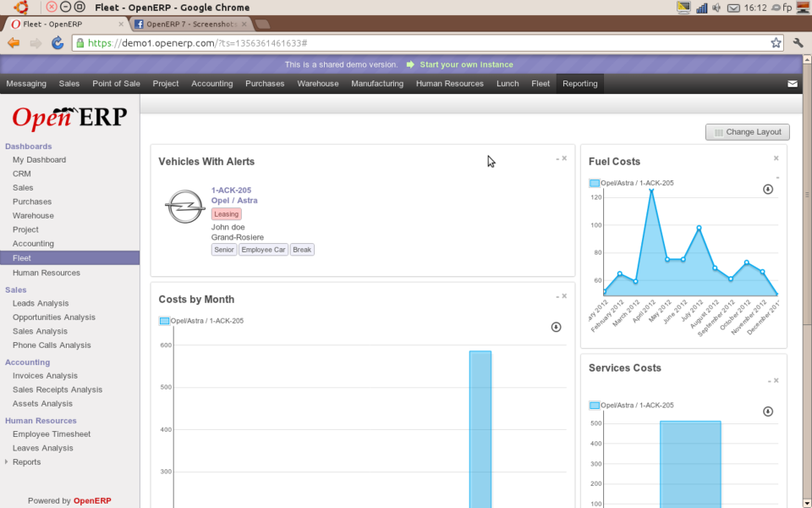
Task: Open the power session icon in the top panel
Action: click(804, 8)
